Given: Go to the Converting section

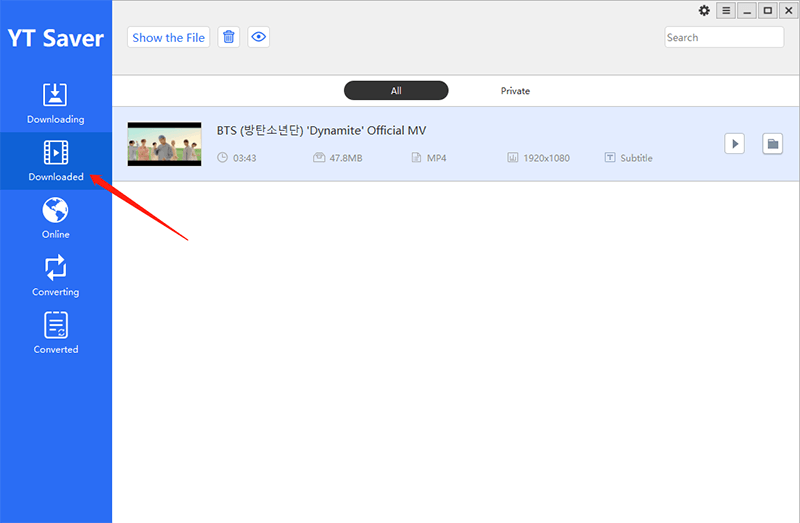Looking at the screenshot, I should 56,276.
